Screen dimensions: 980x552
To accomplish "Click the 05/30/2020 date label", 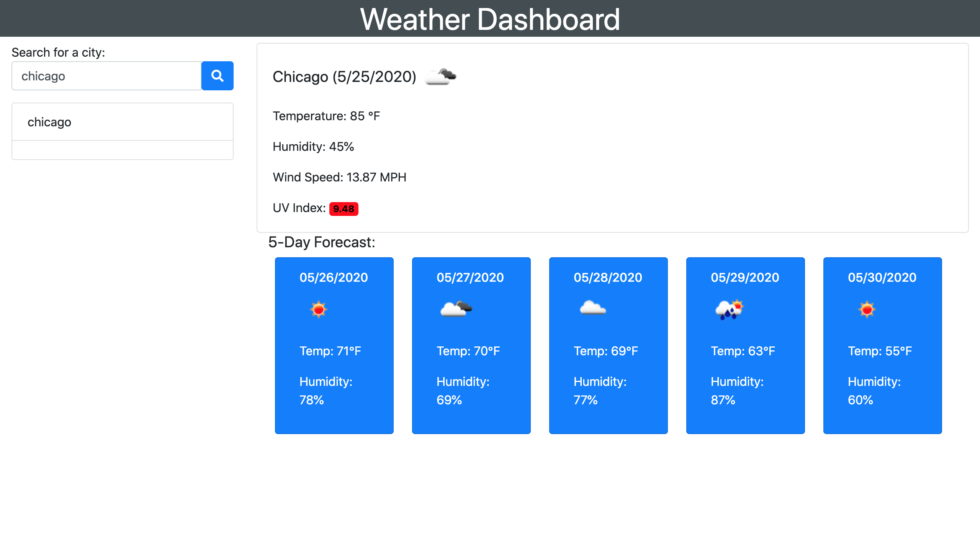I will tap(882, 277).
